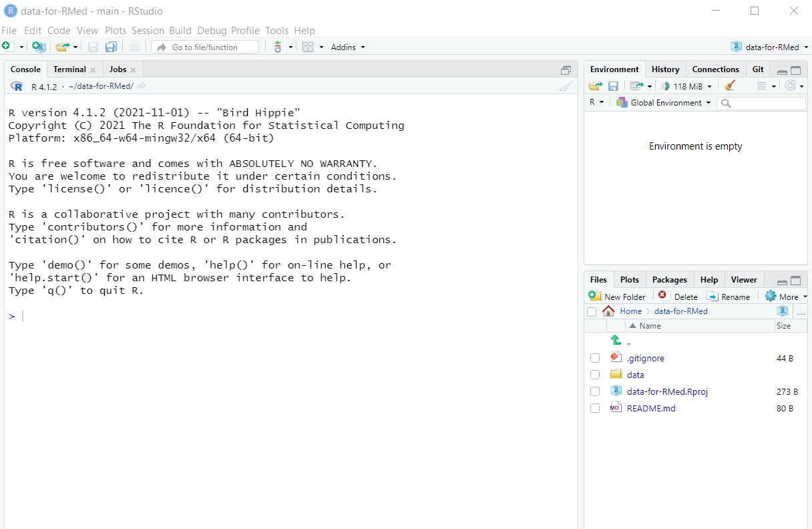Click the clear console broom icon

click(566, 86)
